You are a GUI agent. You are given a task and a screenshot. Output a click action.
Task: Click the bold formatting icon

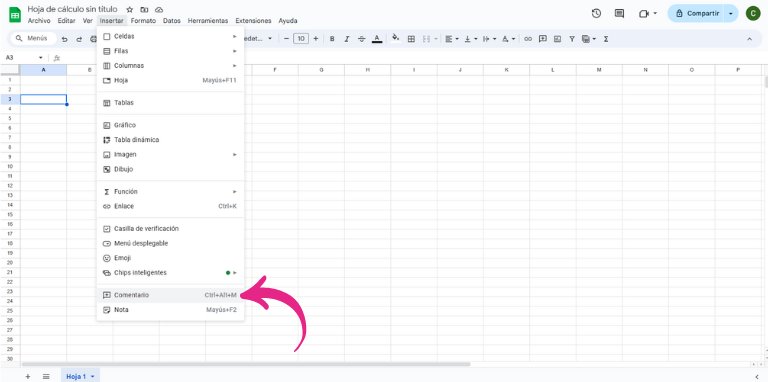[332, 39]
